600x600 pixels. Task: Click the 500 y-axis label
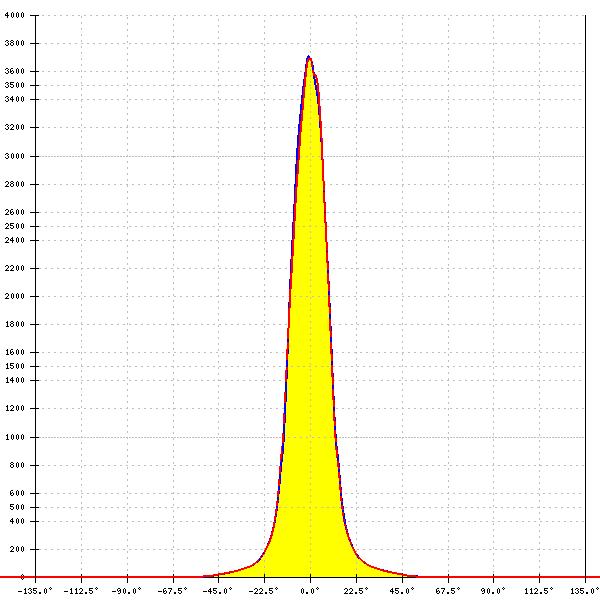17,507
